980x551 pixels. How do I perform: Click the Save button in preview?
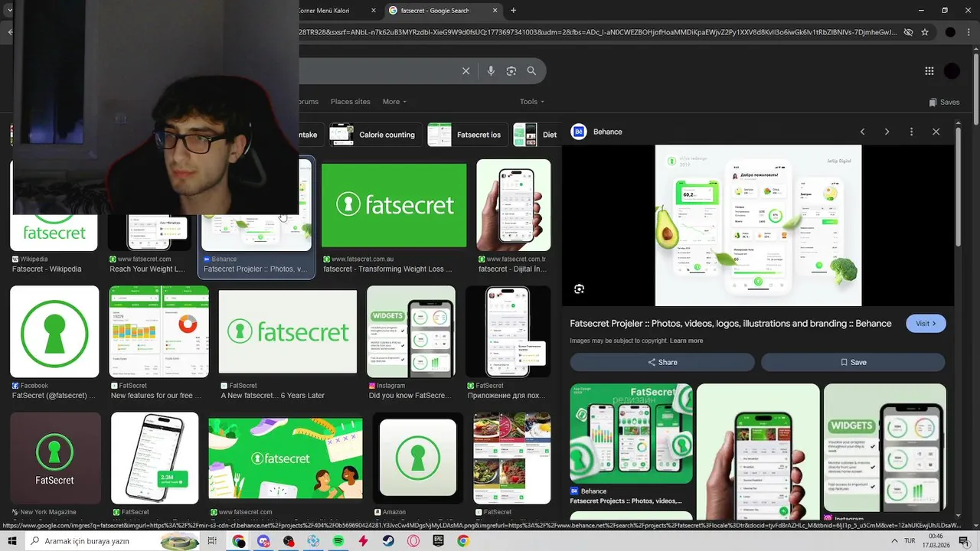coord(853,362)
